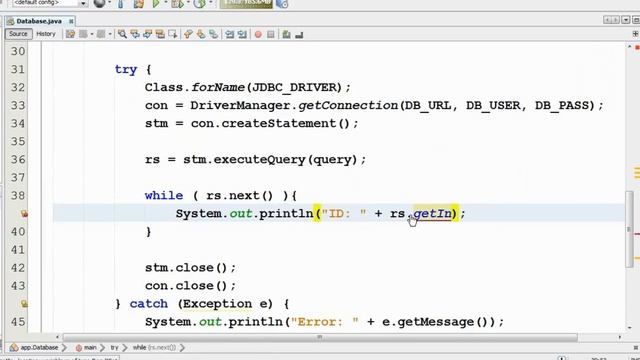
Task: Click the vertical scrollbar down arrow
Action: 629,328
